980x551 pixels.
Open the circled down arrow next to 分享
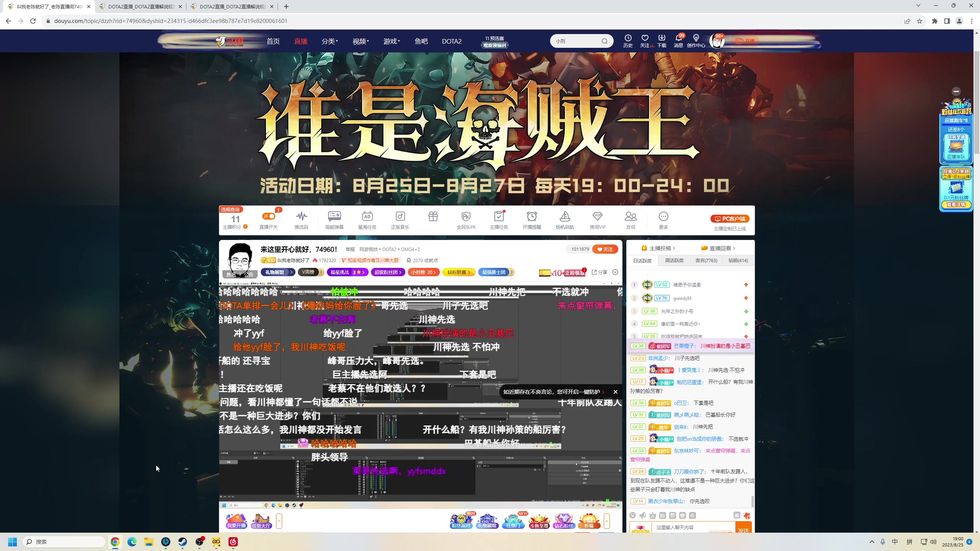click(x=615, y=272)
